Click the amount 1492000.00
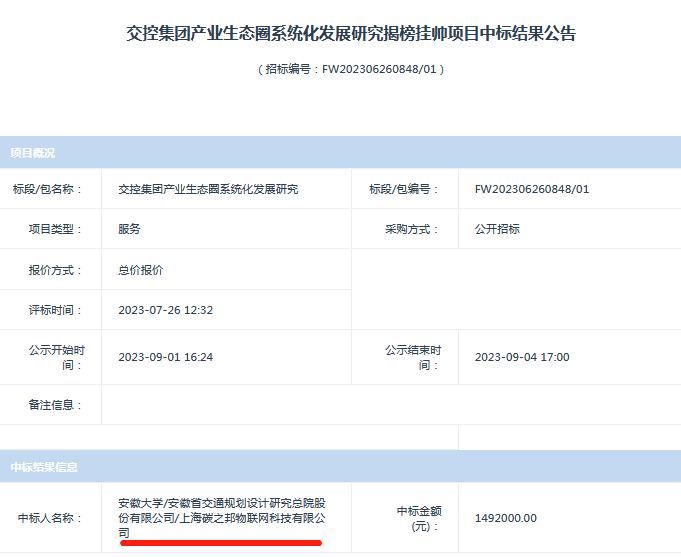Screen dimensions: 681x557 tap(506, 518)
